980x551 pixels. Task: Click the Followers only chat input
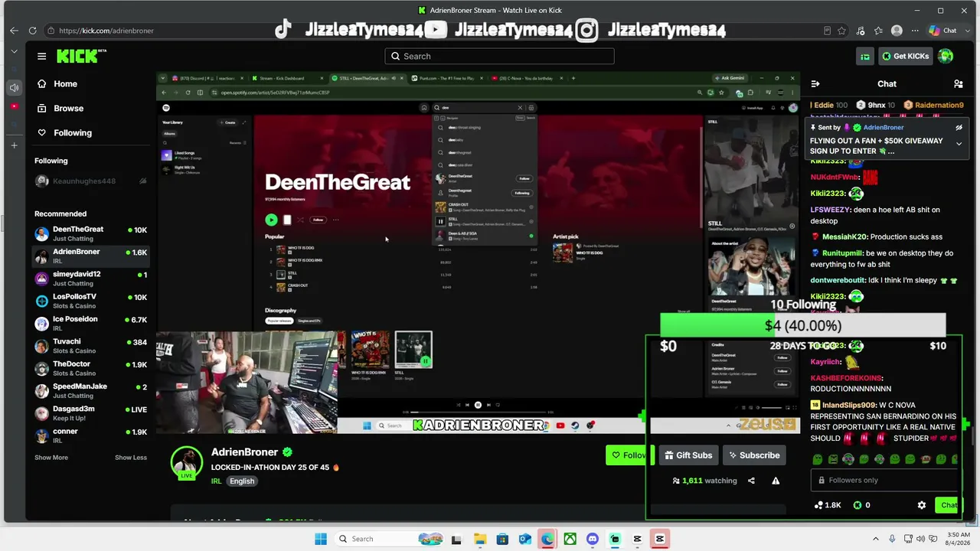[x=884, y=480]
